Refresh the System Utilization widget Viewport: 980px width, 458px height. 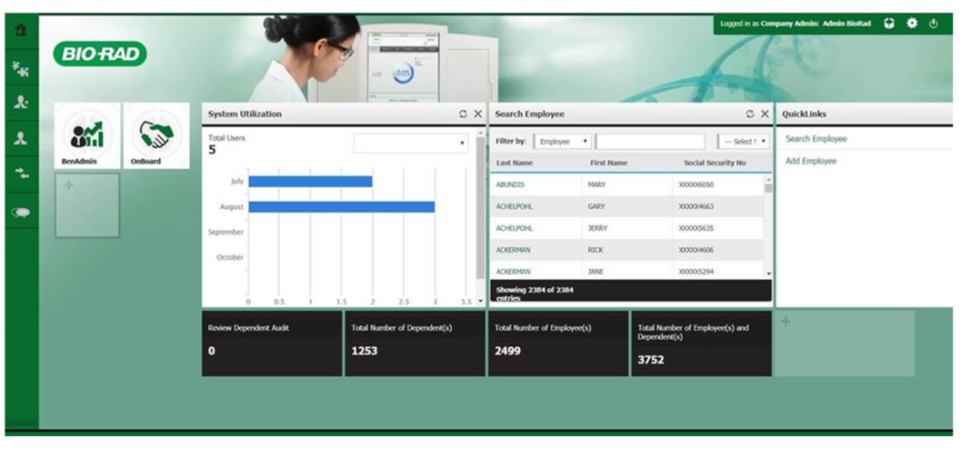463,114
